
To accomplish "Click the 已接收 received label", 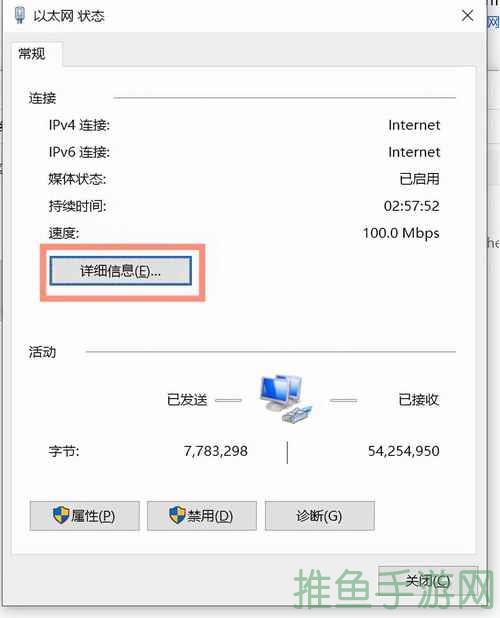I will (419, 400).
